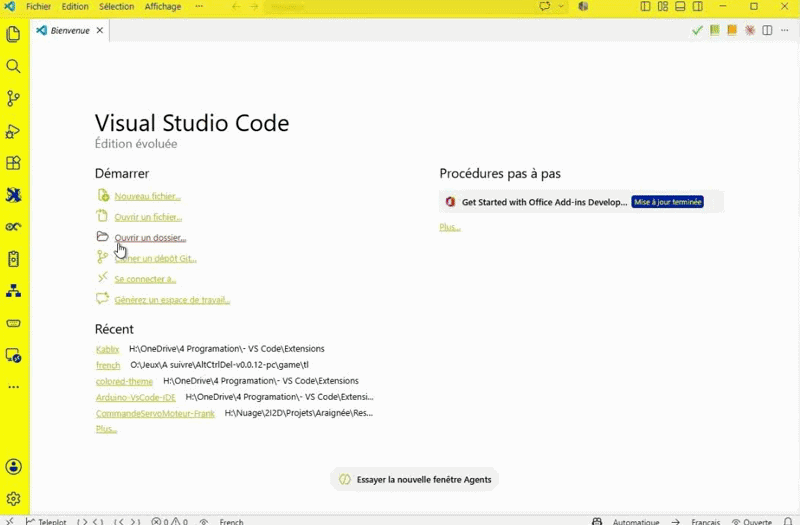Screen dimensions: 800x525
Task: Open the Source Control view
Action: tap(13, 98)
